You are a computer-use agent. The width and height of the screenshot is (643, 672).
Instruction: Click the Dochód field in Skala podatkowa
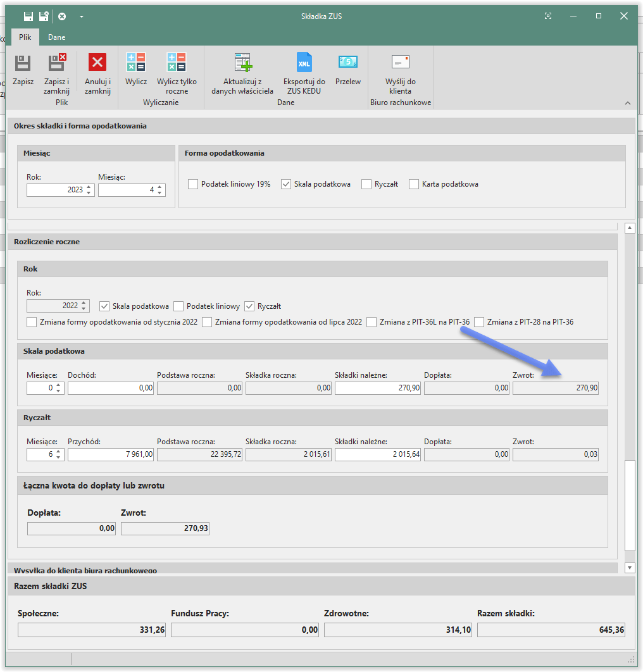[110, 388]
